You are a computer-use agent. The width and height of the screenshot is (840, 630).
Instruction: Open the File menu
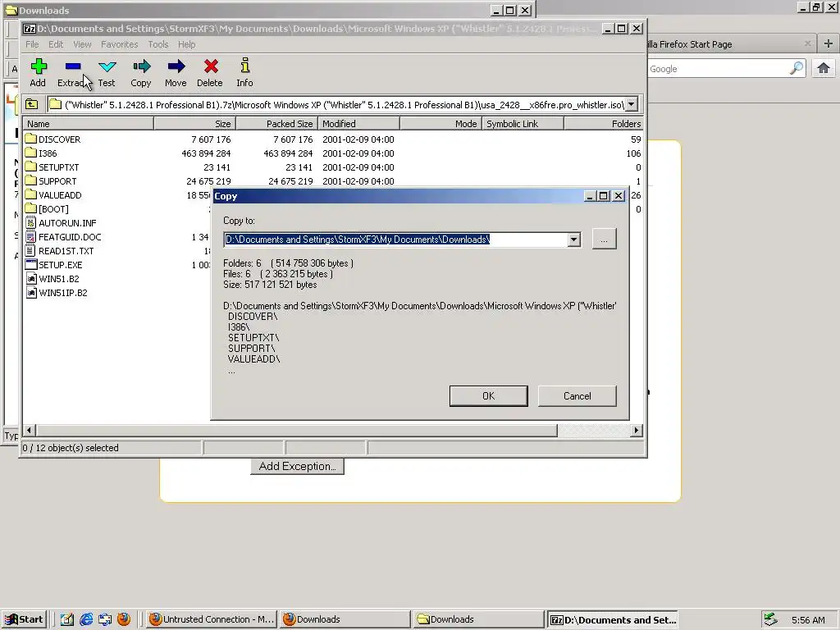coord(32,44)
